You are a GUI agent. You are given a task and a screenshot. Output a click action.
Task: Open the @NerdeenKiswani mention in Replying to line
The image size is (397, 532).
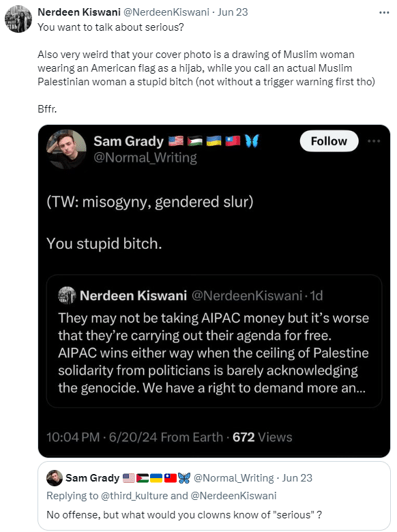pyautogui.click(x=233, y=496)
